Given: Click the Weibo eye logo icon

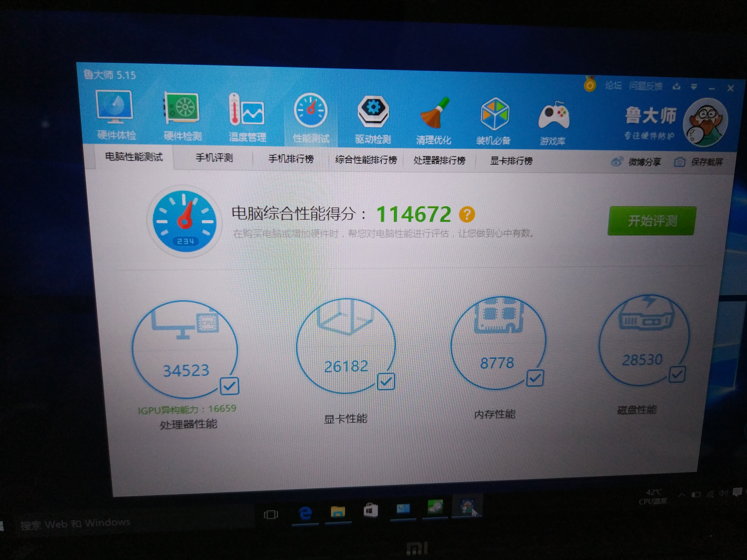Looking at the screenshot, I should [617, 162].
